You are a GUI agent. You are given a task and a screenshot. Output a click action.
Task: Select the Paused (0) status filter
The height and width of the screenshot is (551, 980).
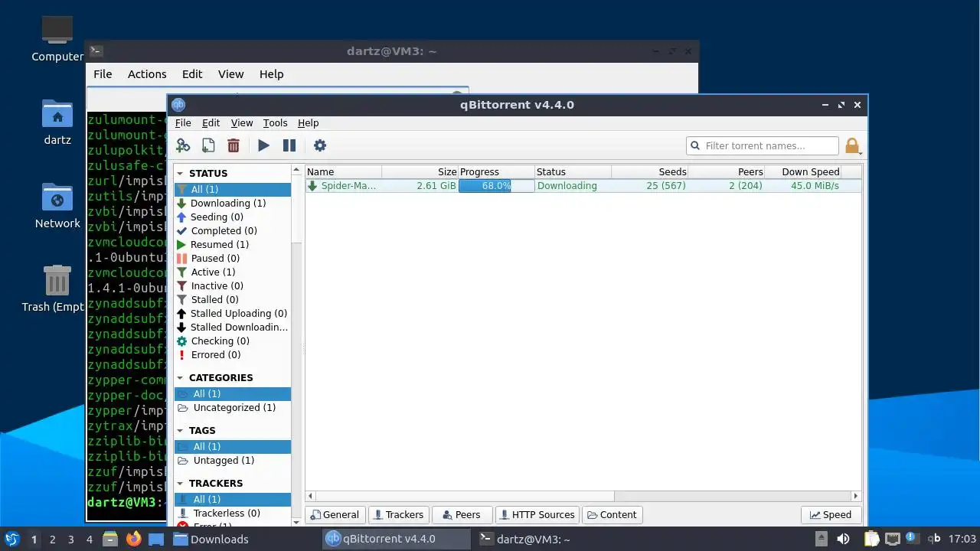233,258
